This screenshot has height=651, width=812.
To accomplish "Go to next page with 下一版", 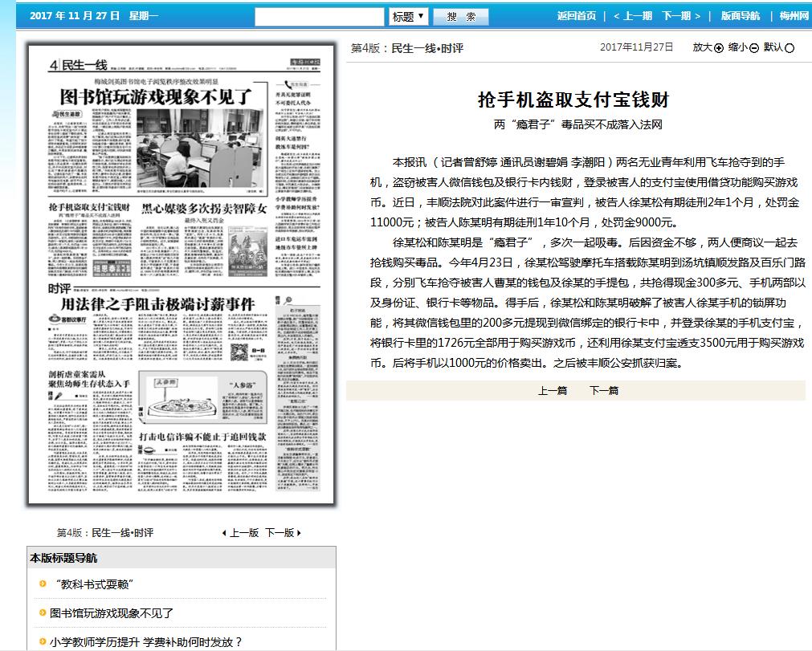I will pyautogui.click(x=283, y=532).
